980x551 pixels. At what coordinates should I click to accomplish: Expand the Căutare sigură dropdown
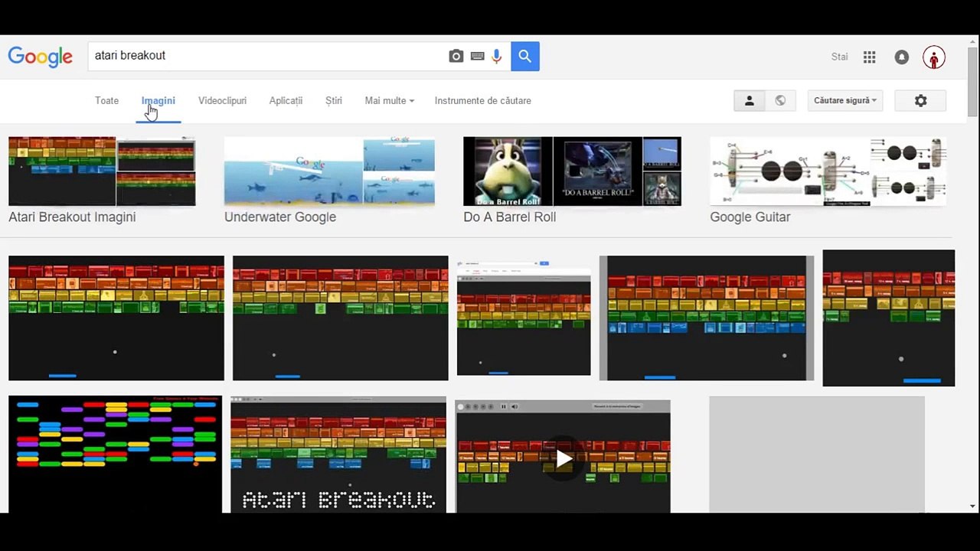pyautogui.click(x=845, y=100)
